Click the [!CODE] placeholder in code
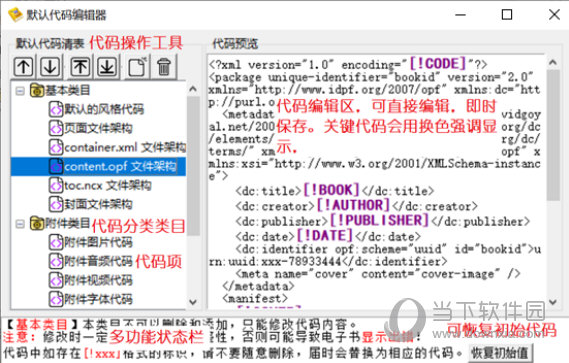This screenshot has width=569, height=363. 438,64
